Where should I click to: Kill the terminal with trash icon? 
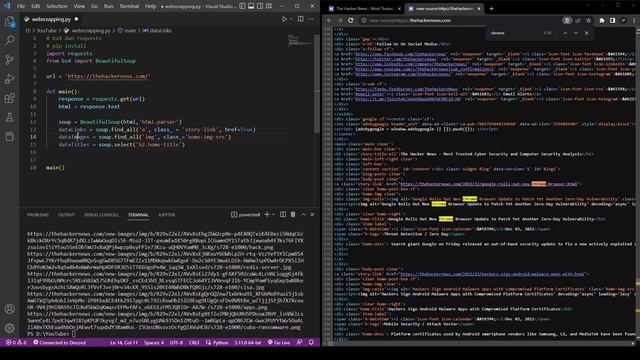pos(293,214)
